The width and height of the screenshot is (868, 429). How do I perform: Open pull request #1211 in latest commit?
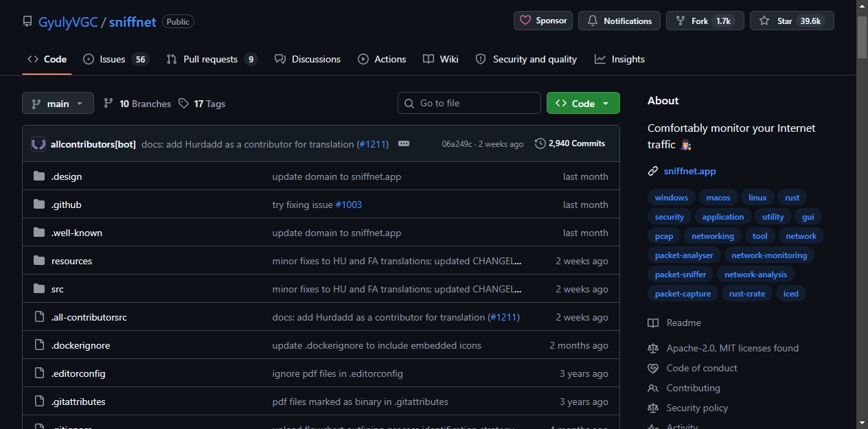click(x=373, y=144)
